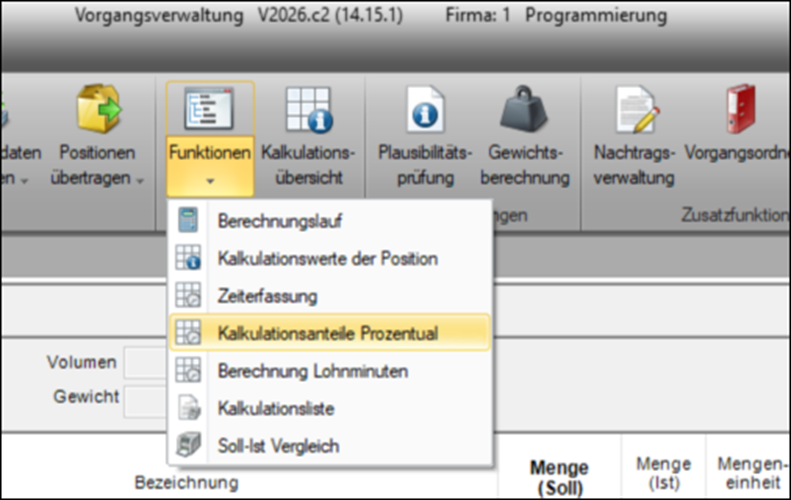Click the Kalkulationsliste document icon
This screenshot has width=791, height=500.
tap(188, 408)
